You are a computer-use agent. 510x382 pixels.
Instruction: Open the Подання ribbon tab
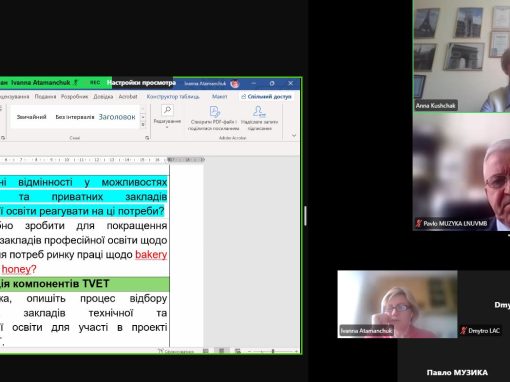coord(45,97)
